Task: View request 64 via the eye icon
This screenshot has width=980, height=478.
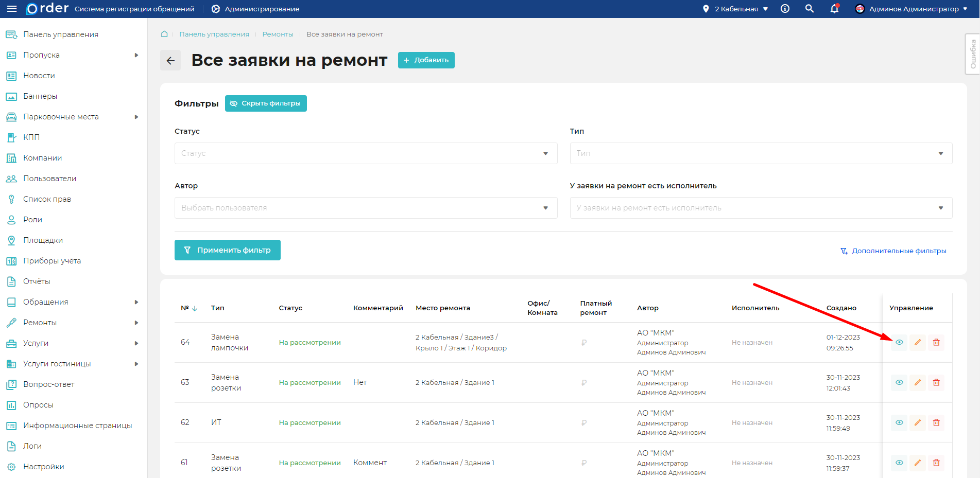Action: point(899,342)
